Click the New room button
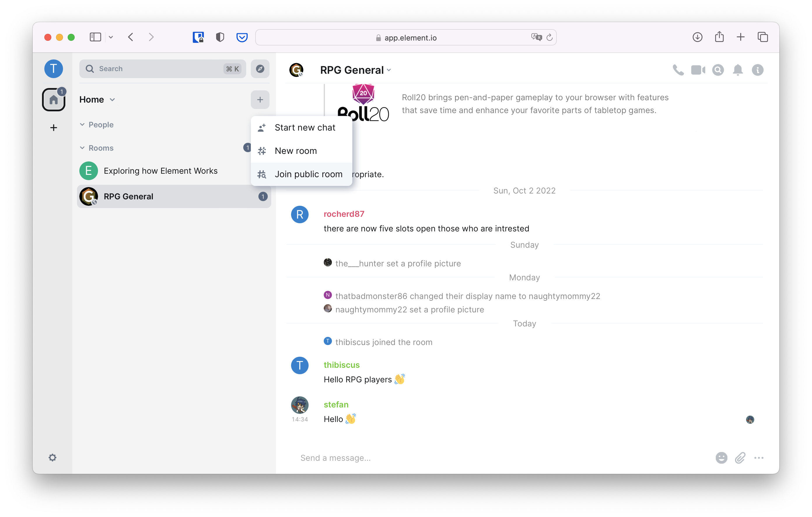The height and width of the screenshot is (517, 812). pyautogui.click(x=295, y=151)
